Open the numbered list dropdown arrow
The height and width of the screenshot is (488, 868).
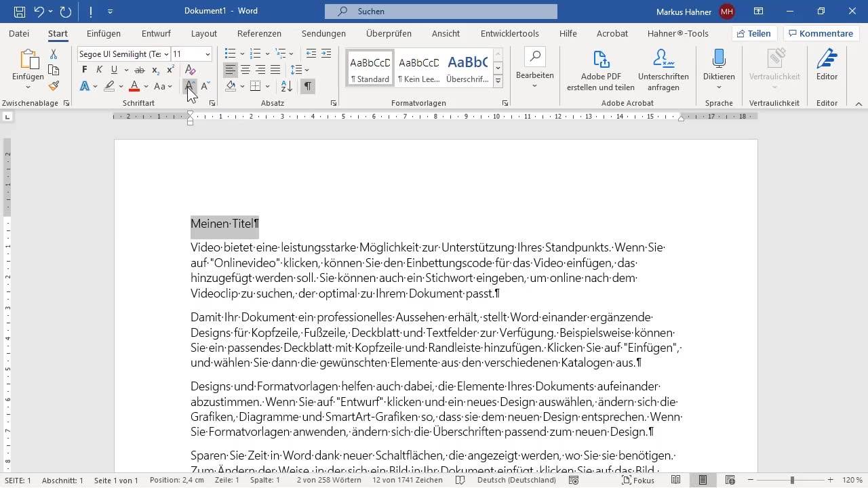(267, 54)
